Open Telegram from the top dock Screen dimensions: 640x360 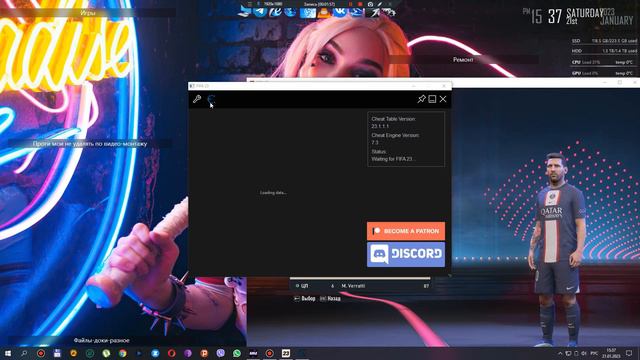pos(260,12)
